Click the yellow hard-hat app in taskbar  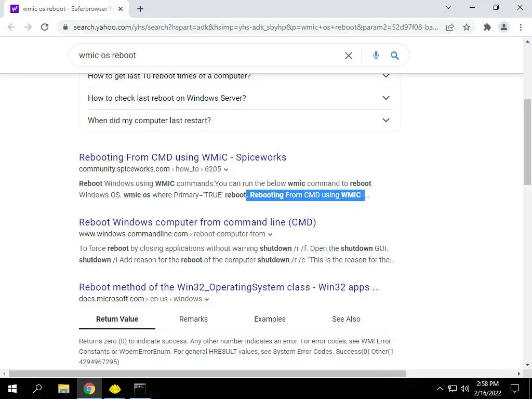coord(115,389)
